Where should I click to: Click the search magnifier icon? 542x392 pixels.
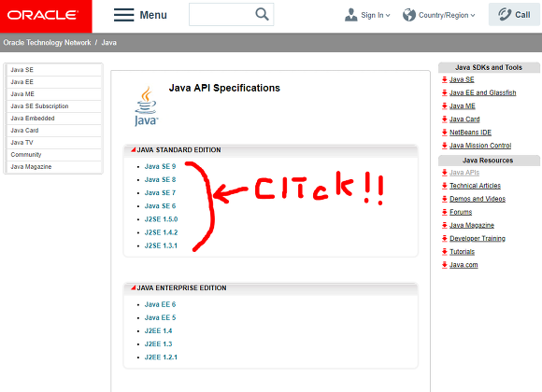click(x=262, y=14)
